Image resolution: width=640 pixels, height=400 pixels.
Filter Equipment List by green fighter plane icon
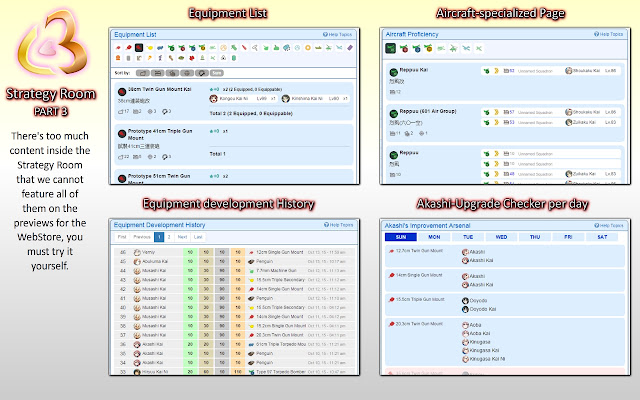click(x=171, y=47)
